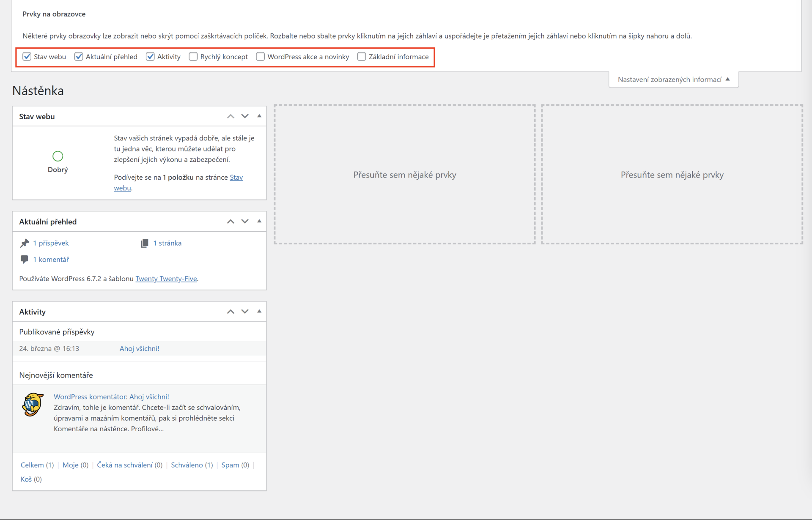Click the pushpin icon beside 1 příspěvek
812x520 pixels.
25,243
